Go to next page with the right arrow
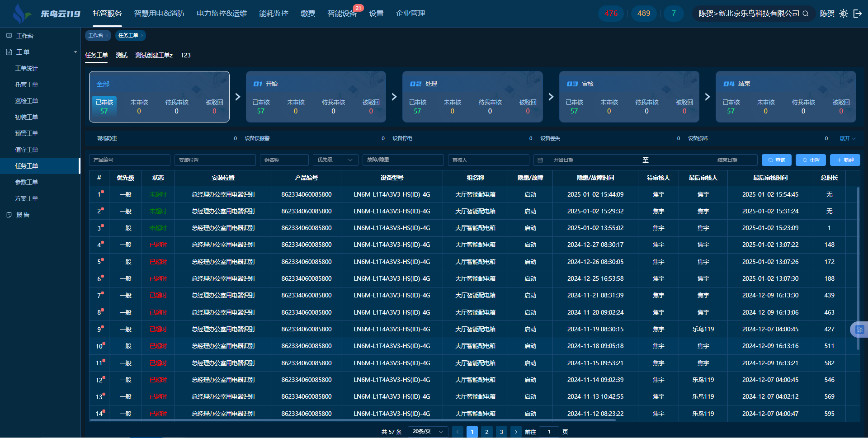 click(516, 432)
